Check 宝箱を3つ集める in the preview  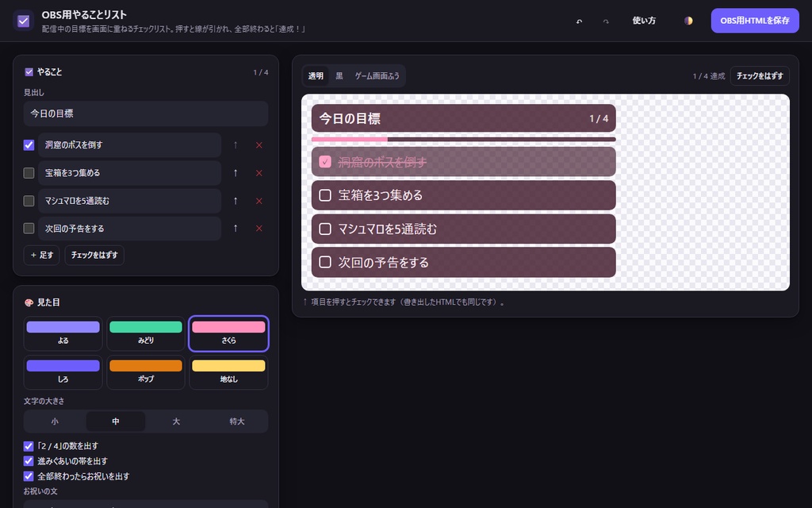point(324,195)
